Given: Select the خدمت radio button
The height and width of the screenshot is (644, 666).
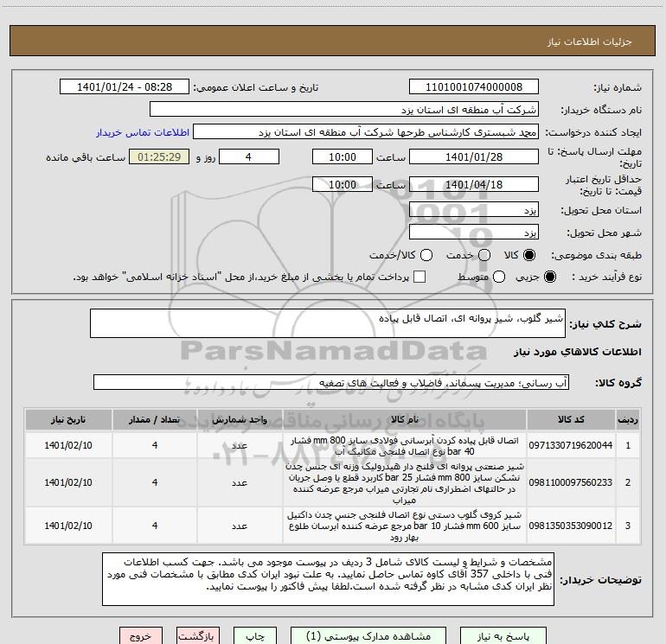Looking at the screenshot, I should (484, 255).
